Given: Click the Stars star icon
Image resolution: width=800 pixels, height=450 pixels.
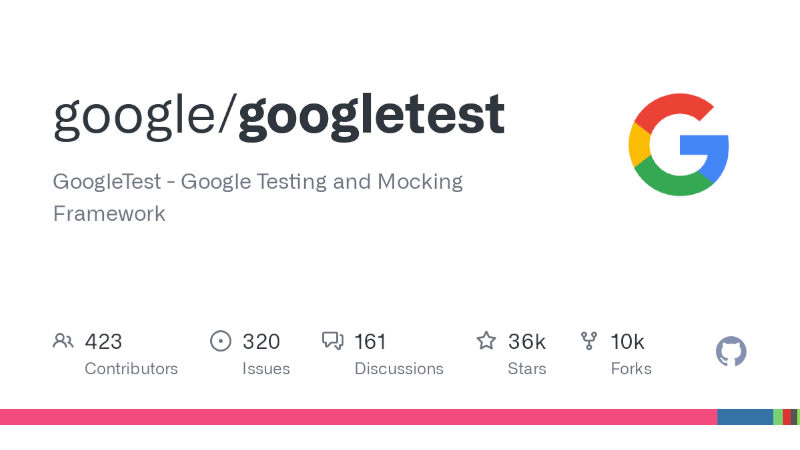Looking at the screenshot, I should click(x=486, y=341).
